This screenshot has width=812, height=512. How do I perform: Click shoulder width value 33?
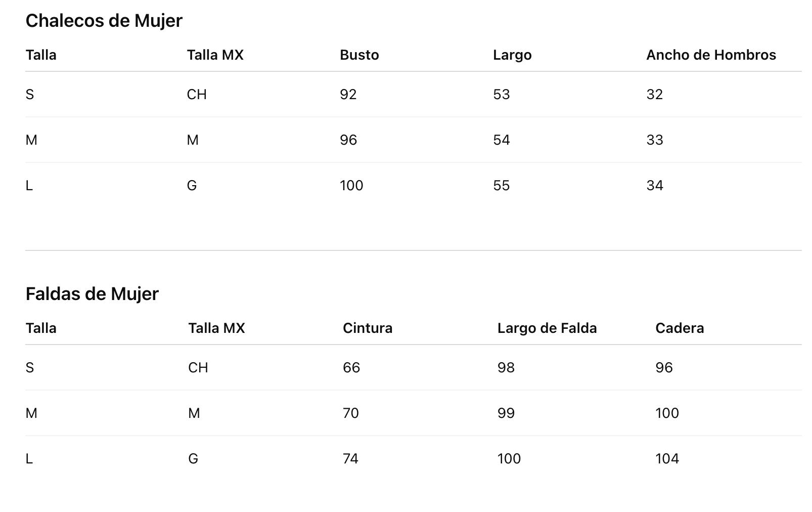pos(655,140)
